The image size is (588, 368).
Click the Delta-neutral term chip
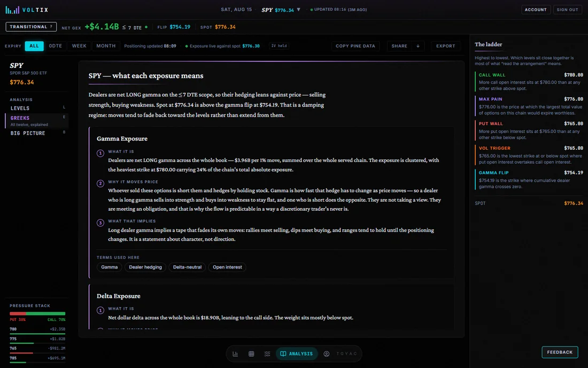[x=187, y=267]
